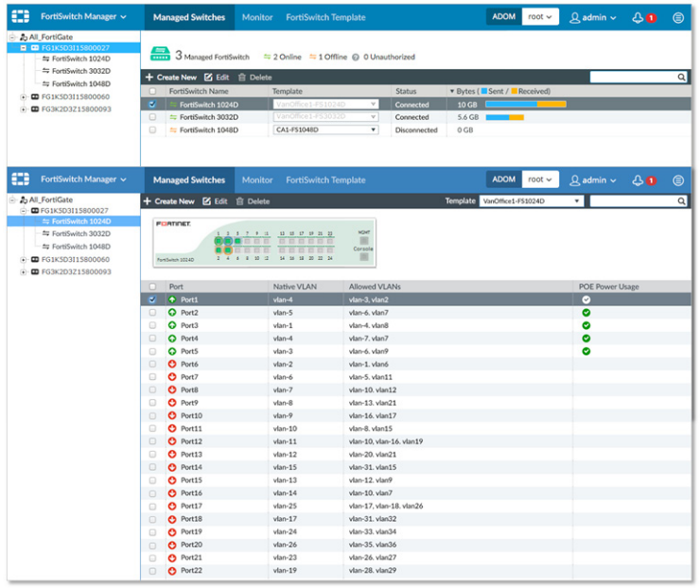The height and width of the screenshot is (588, 700).
Task: Click the Port22 red down-status icon
Action: click(172, 571)
